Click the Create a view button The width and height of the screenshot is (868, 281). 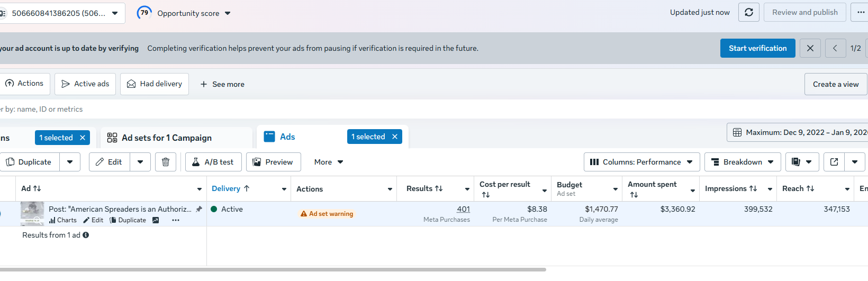coord(836,84)
